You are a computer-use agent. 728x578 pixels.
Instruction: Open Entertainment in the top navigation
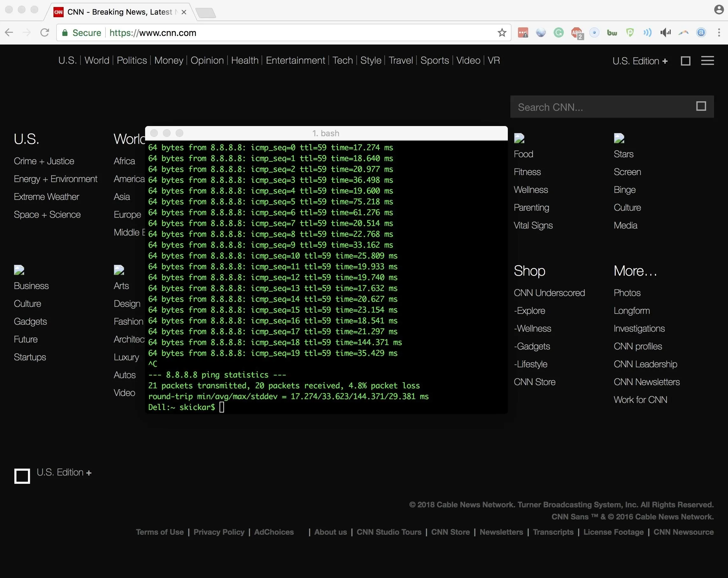pos(296,60)
